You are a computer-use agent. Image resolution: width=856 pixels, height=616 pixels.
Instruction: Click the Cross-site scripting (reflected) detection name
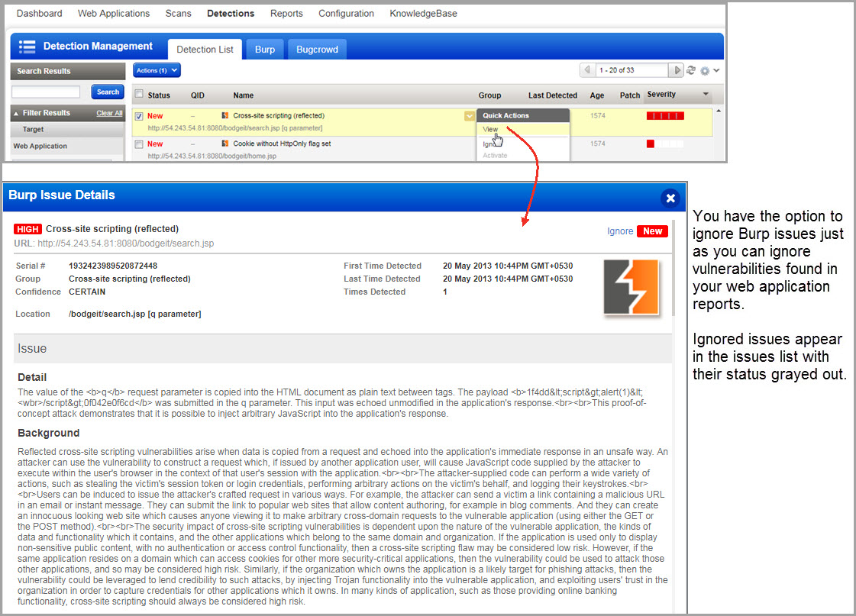279,116
